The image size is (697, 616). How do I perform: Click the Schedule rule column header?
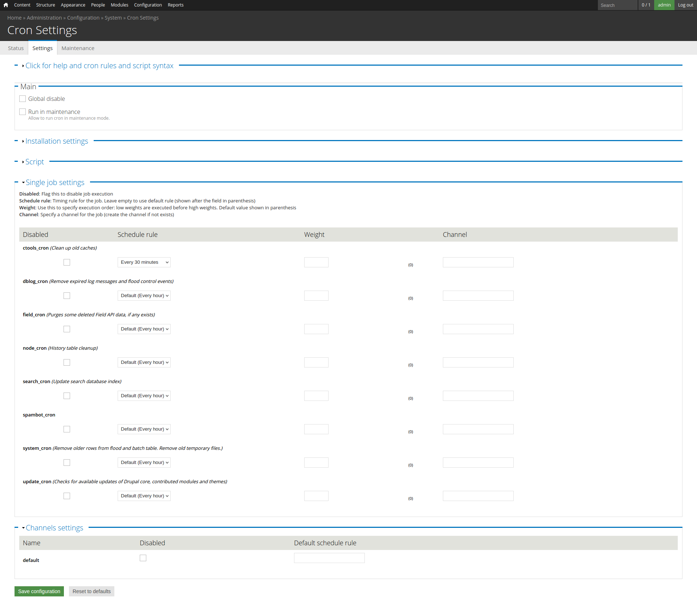tap(138, 235)
